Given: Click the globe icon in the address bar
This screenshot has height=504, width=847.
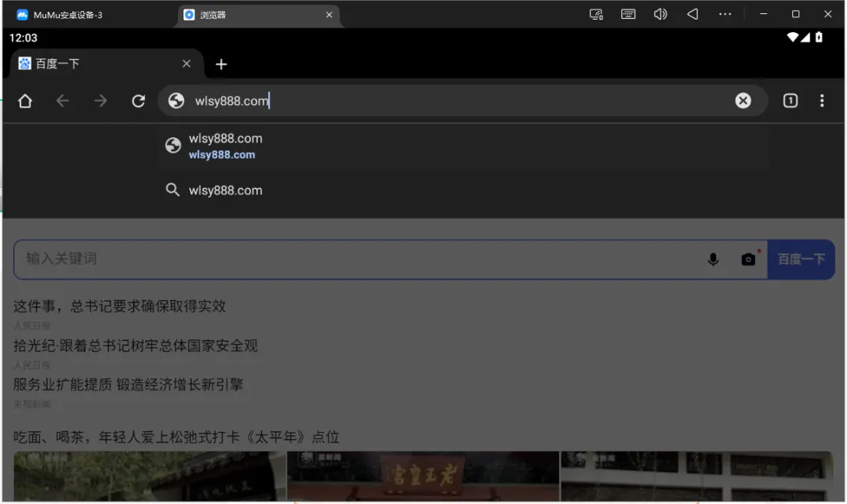Looking at the screenshot, I should pos(176,100).
